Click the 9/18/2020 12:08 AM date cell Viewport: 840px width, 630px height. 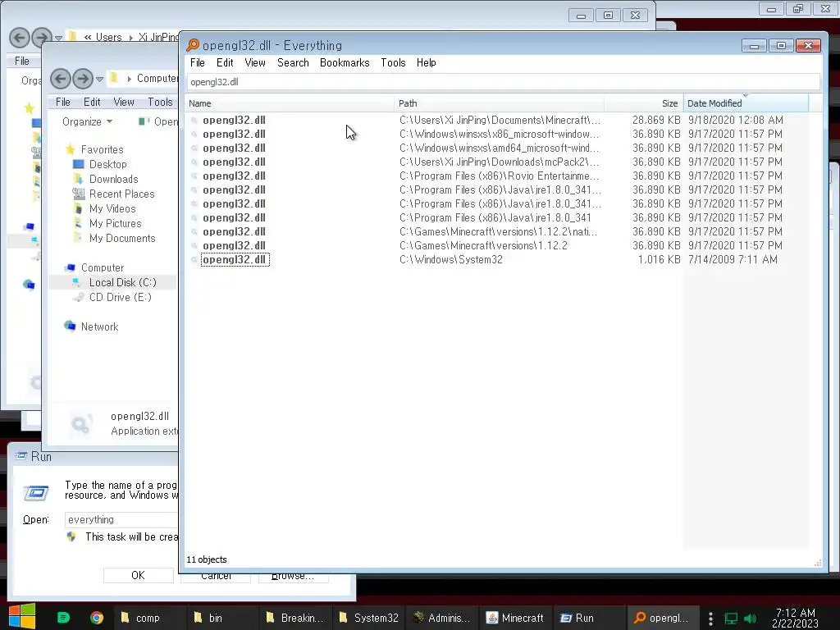click(736, 120)
